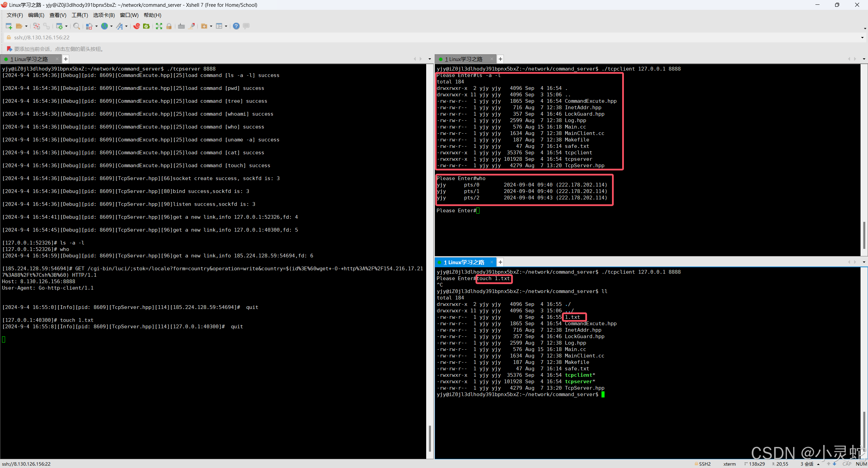
Task: Click the pane layout icon
Action: [x=219, y=26]
